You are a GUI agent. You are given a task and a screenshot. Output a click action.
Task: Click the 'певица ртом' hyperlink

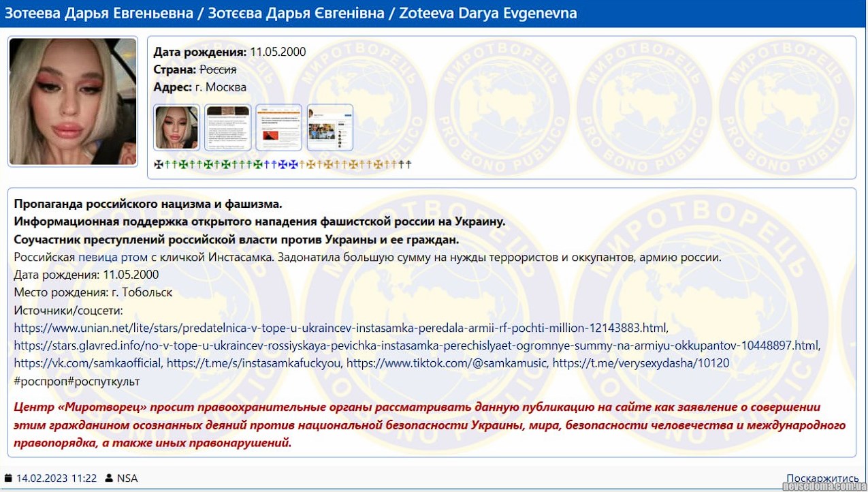109,257
